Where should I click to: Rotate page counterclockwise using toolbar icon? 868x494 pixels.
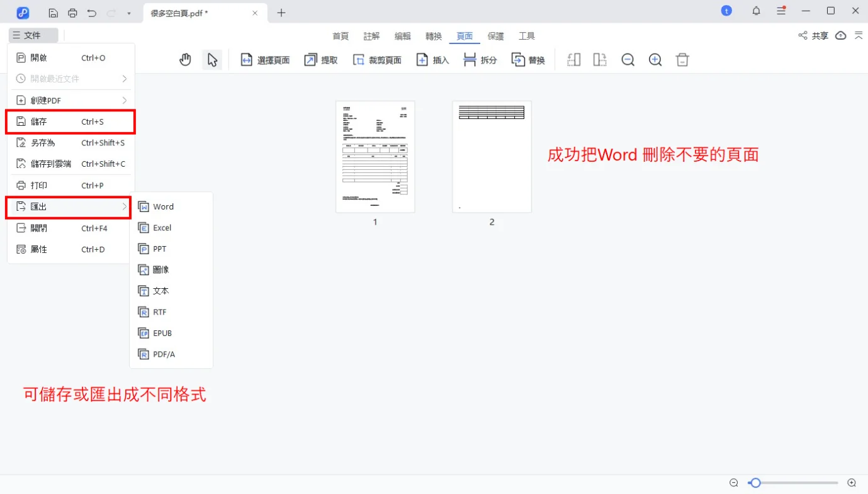573,59
